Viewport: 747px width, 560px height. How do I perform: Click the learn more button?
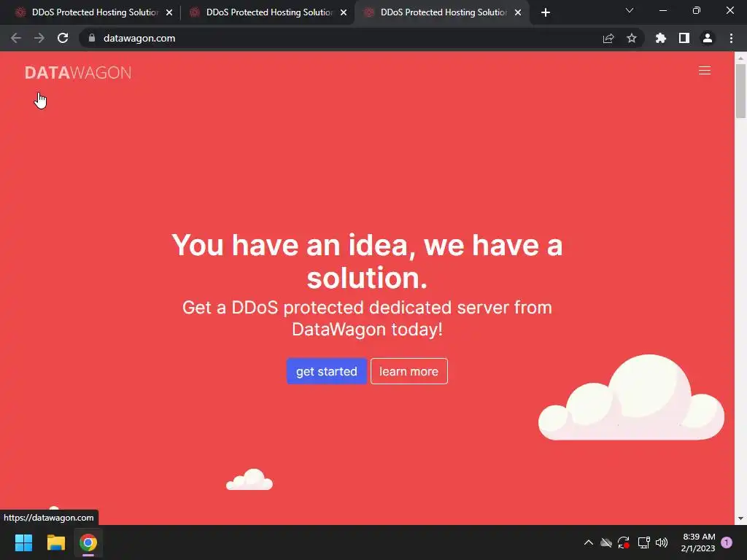[409, 371]
